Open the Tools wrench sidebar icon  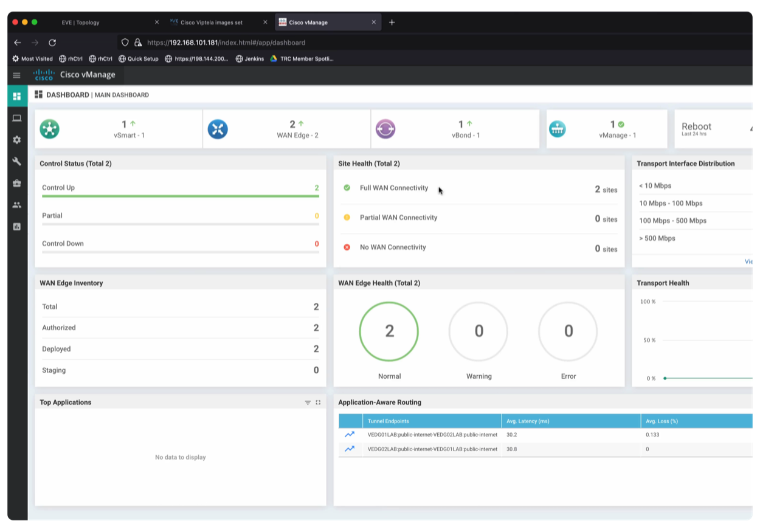point(17,161)
